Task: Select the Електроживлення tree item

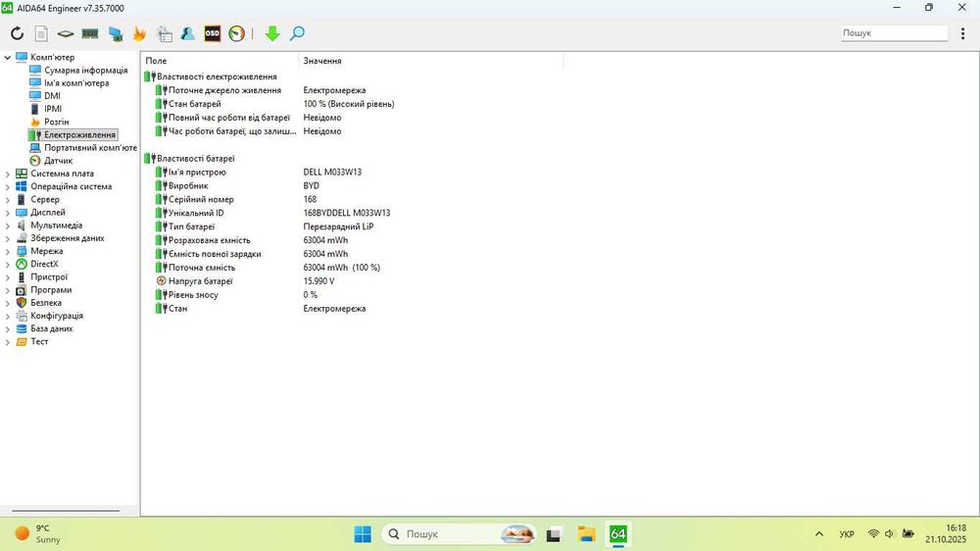Action: click(x=79, y=134)
